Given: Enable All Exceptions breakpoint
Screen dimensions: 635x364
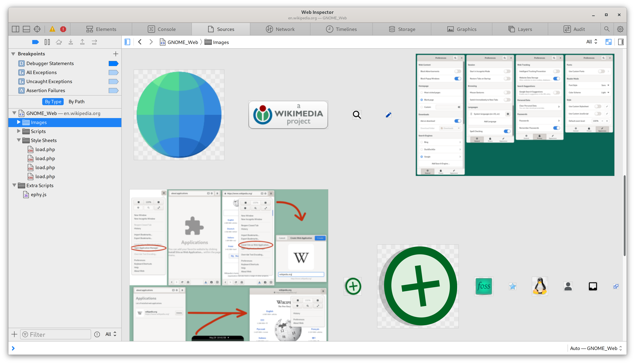Looking at the screenshot, I should coord(113,72).
